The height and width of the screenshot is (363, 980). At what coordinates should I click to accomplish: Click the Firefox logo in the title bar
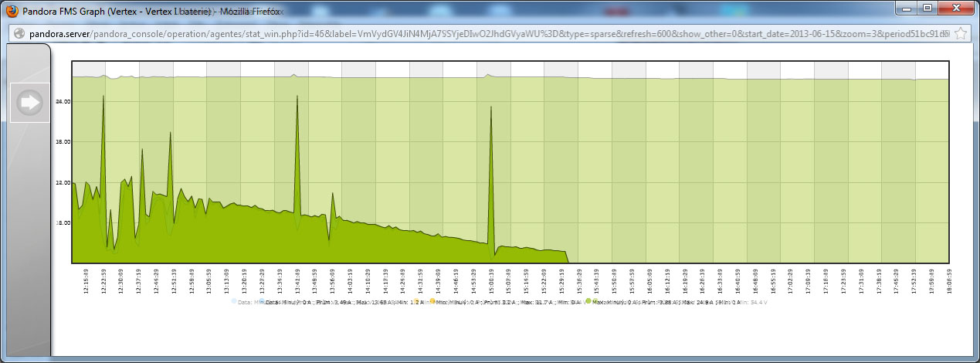pos(12,11)
